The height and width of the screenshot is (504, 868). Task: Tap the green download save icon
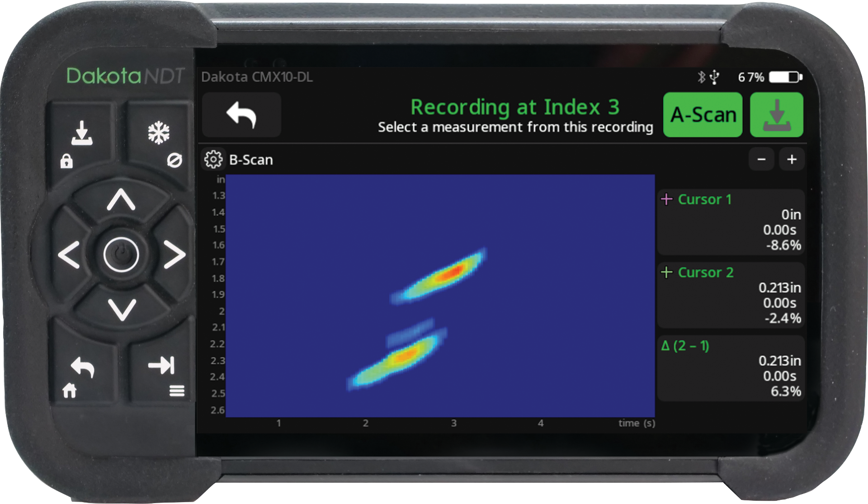click(x=776, y=115)
